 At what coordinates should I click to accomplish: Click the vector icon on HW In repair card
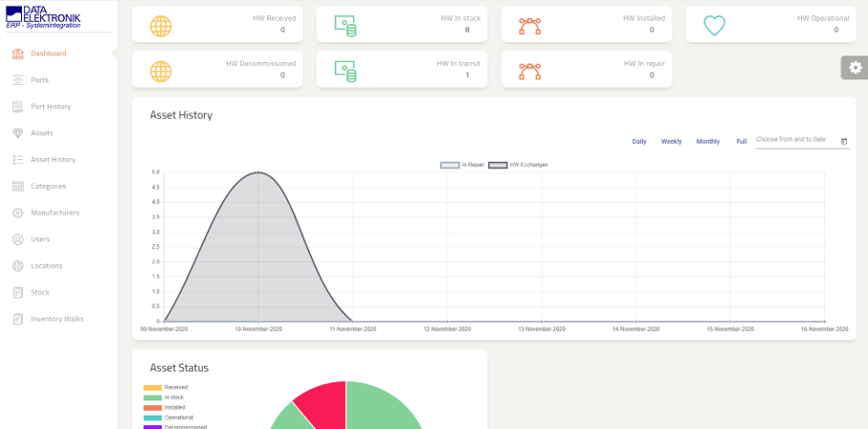point(530,72)
